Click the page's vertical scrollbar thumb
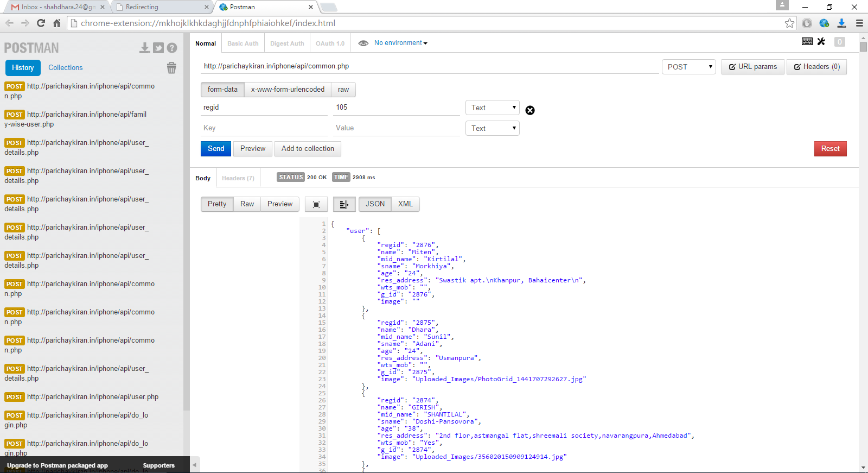Viewport: 868px width, 473px height. coord(863,47)
